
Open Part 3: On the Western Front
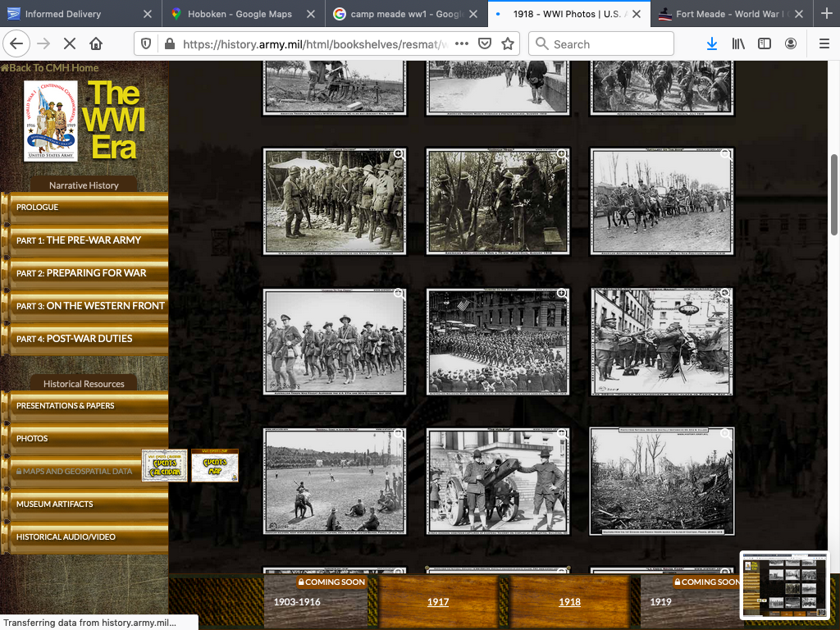point(90,306)
